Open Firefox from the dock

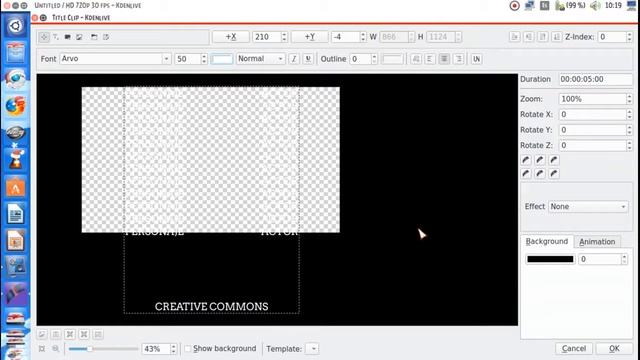click(16, 105)
